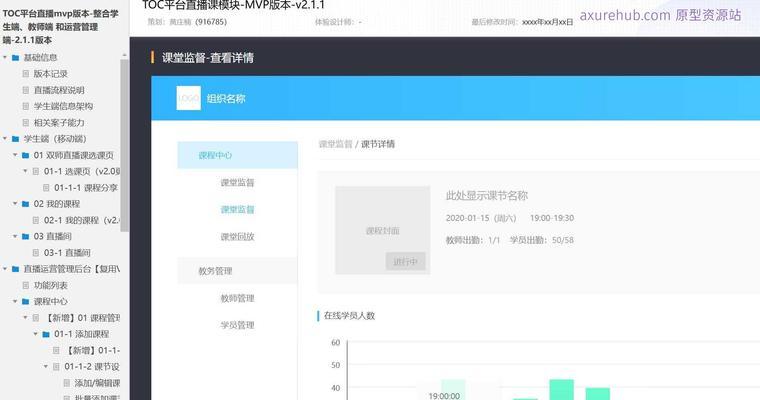Screen dimensions: 760x400
Task: Open the 课程中心 sidebar menu section
Action: coord(238,155)
